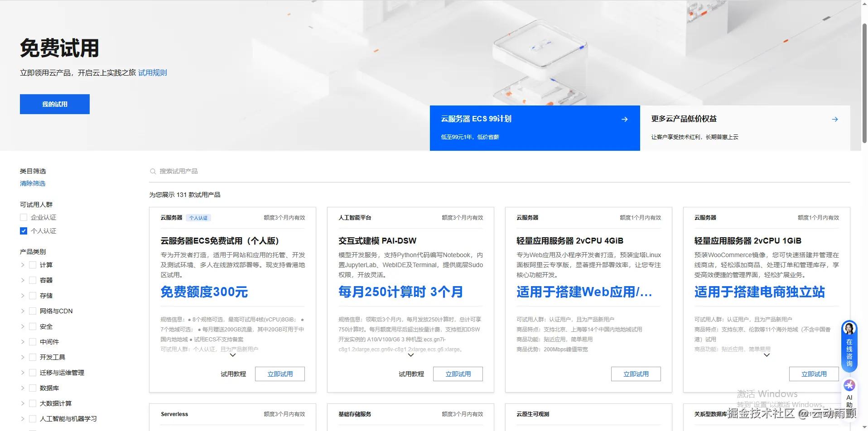Expand details of 交互式建模 PAI-DSW card
The image size is (868, 431).
pos(411,355)
